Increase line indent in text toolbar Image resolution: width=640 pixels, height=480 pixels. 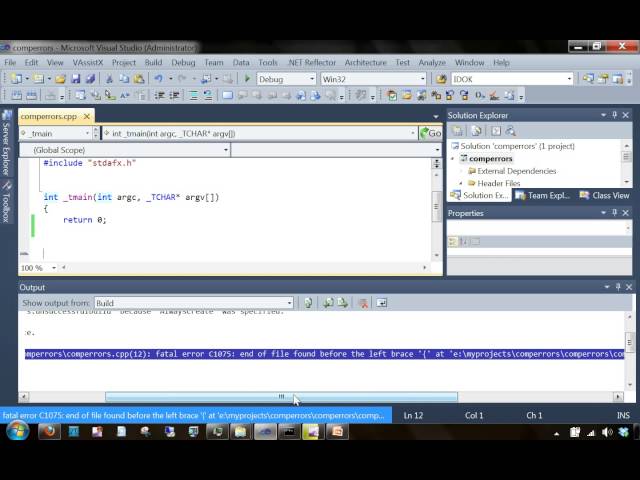(x=174, y=96)
